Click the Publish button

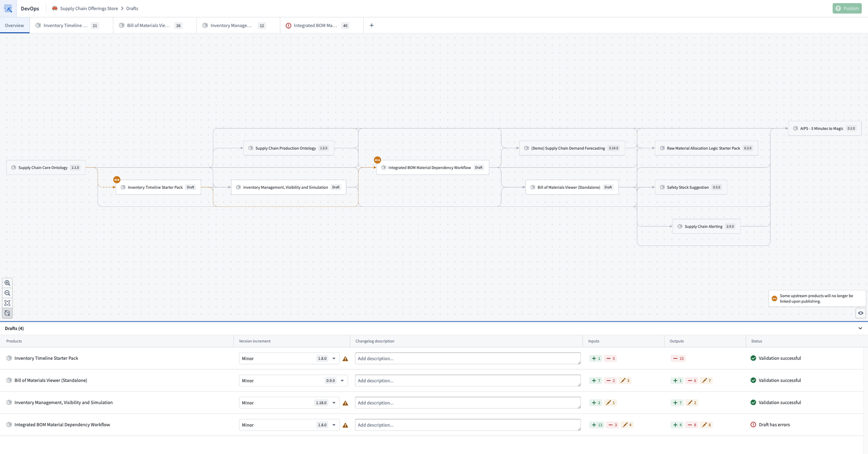tap(847, 8)
